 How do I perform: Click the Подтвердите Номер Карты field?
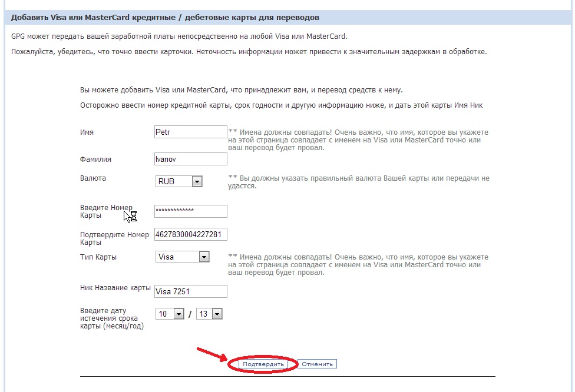[191, 234]
